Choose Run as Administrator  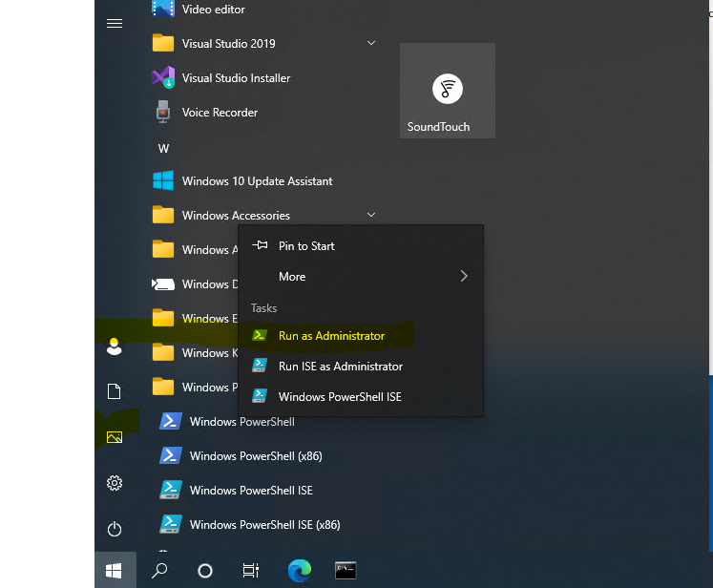point(361,336)
